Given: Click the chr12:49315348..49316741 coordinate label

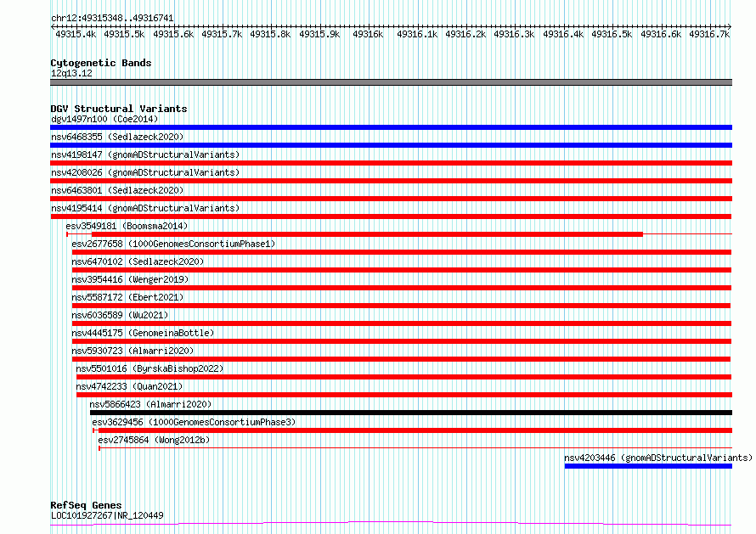Looking at the screenshot, I should [112, 19].
